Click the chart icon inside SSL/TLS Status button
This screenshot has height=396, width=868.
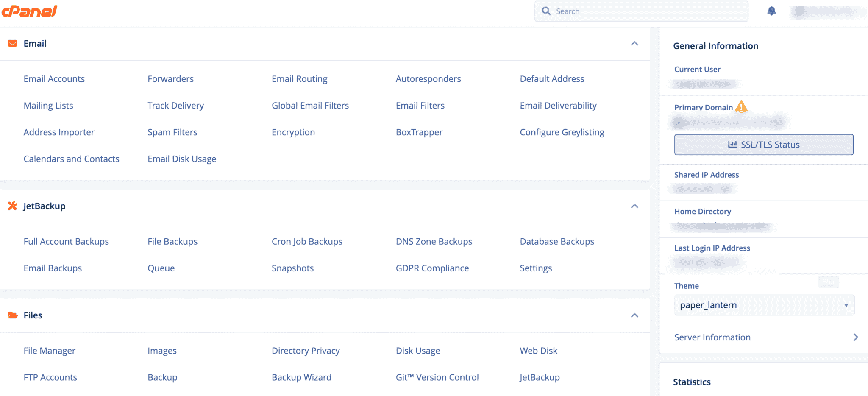click(733, 144)
